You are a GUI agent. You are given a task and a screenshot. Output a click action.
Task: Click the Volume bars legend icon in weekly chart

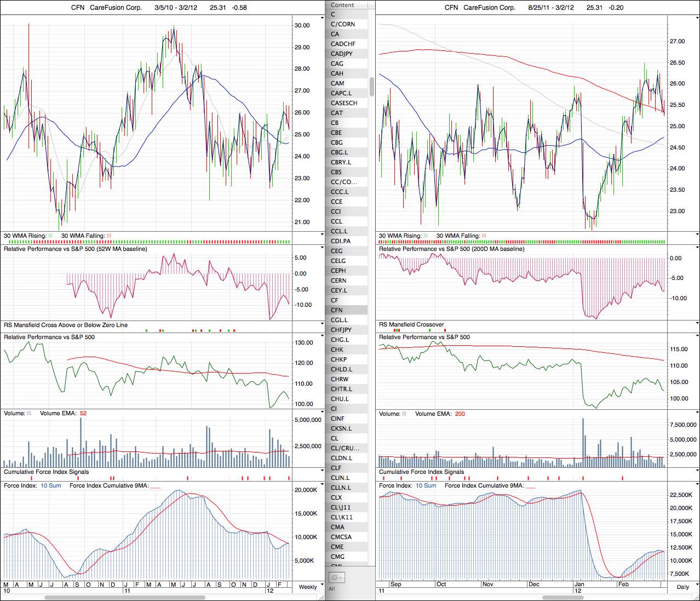[x=29, y=413]
